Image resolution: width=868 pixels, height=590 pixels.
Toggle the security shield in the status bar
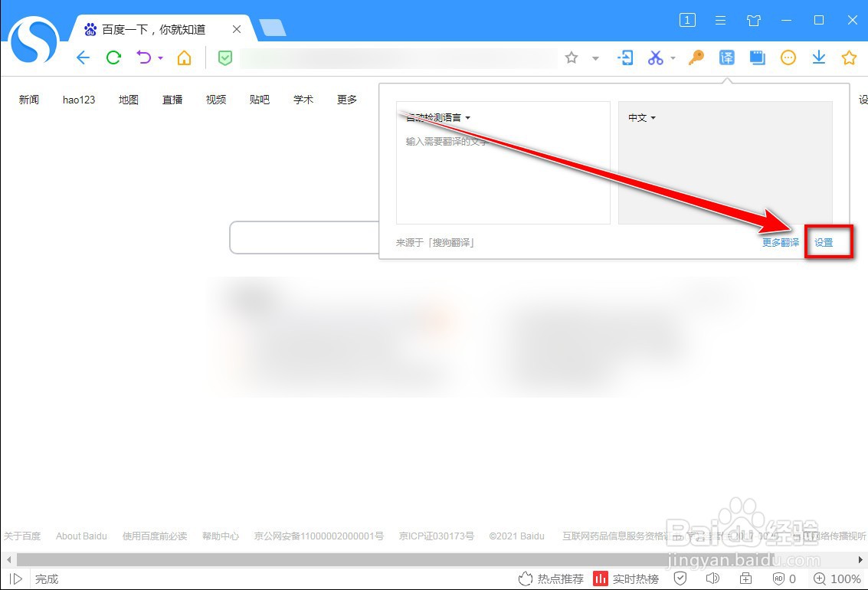coord(680,579)
